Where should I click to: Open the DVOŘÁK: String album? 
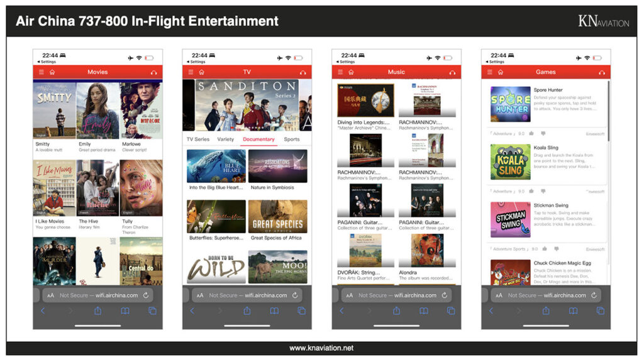point(365,251)
